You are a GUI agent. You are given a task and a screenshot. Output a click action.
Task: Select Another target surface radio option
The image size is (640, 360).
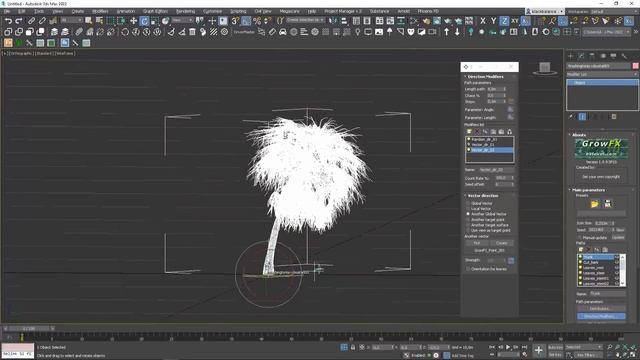[x=468, y=225]
